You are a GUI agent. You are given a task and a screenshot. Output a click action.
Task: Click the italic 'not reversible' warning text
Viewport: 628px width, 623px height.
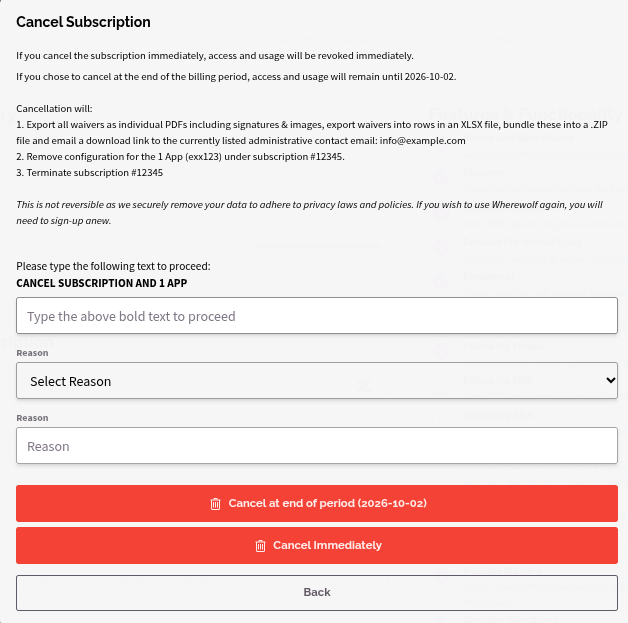point(309,213)
